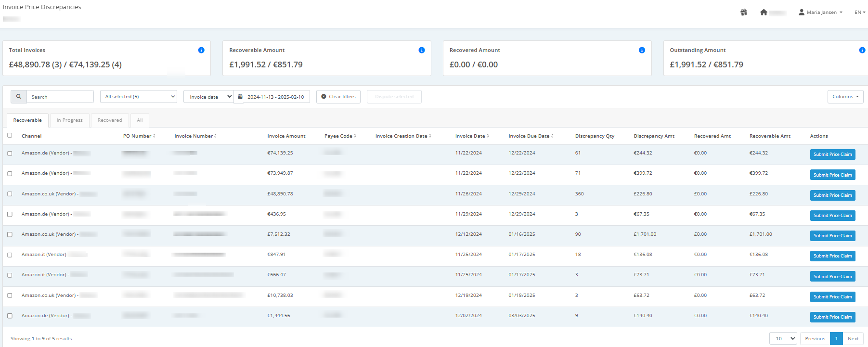Submit Price Claim for £63.72 row
The height and width of the screenshot is (347, 868).
(832, 297)
